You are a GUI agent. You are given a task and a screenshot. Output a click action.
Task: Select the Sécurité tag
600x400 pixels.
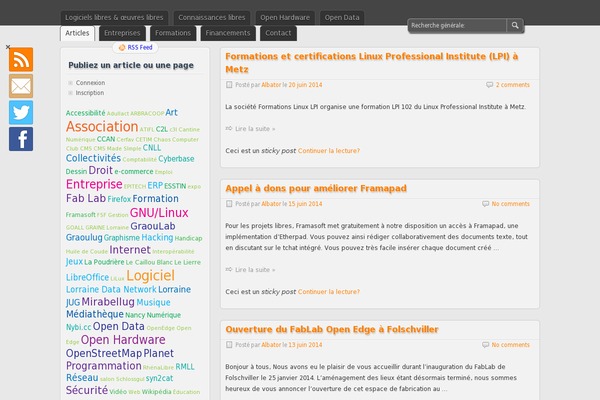[87, 390]
